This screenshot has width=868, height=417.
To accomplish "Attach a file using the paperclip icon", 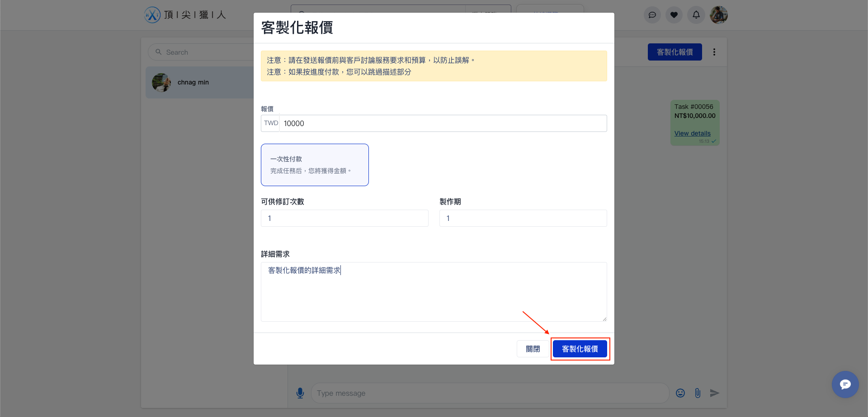I will click(697, 393).
